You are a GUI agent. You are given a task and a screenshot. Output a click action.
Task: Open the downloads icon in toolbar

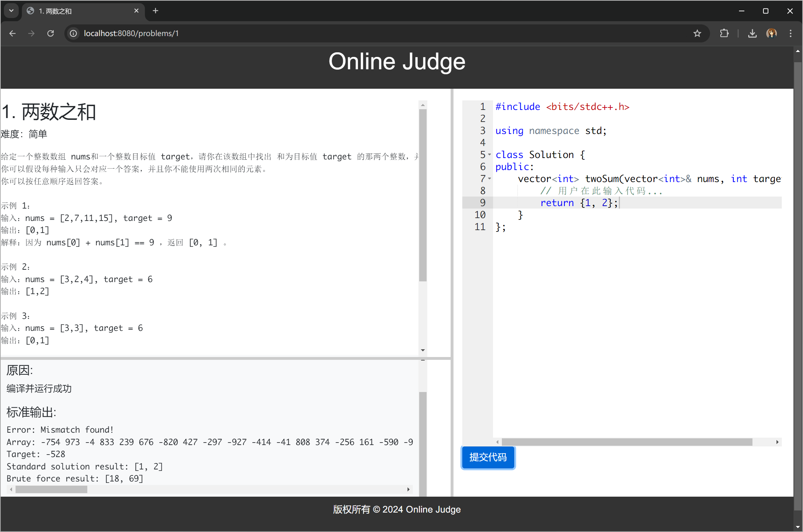pyautogui.click(x=752, y=33)
